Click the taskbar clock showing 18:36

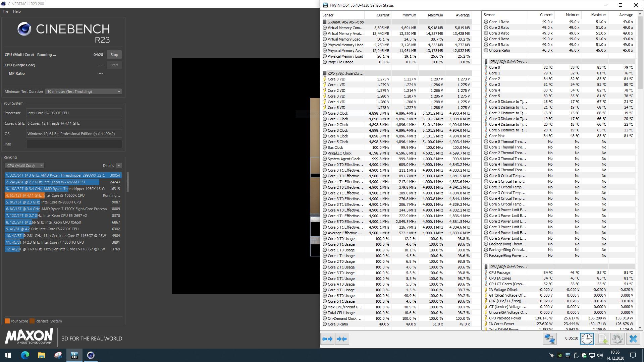click(x=615, y=355)
